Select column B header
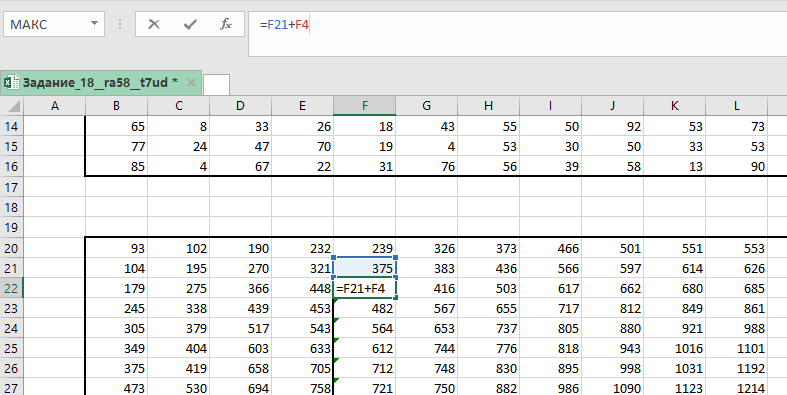The image size is (787, 395). click(x=116, y=106)
